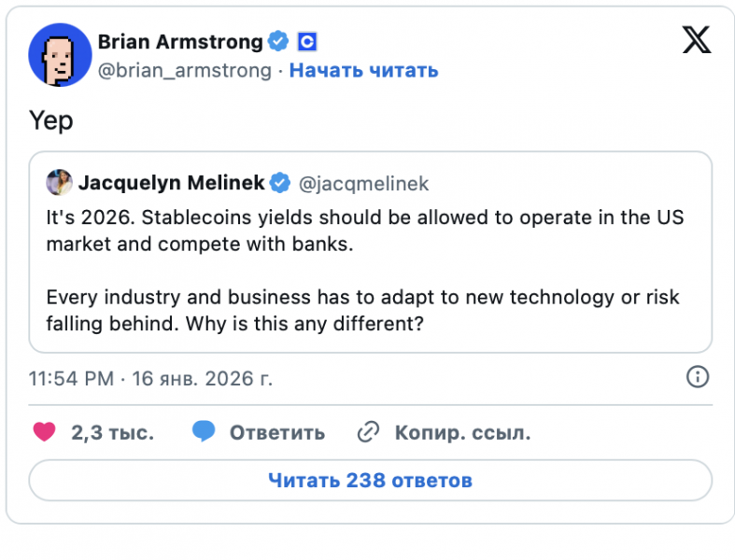Click the Ответить reply label
The width and height of the screenshot is (735, 560).
(277, 432)
